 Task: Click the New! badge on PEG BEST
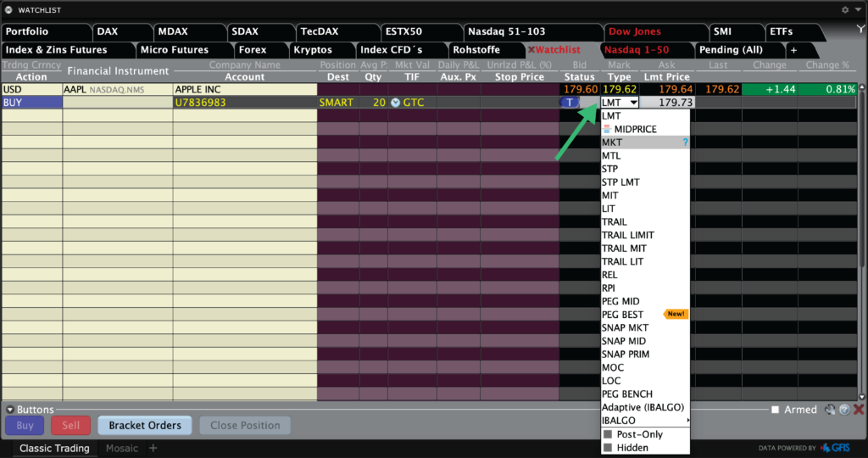[676, 314]
